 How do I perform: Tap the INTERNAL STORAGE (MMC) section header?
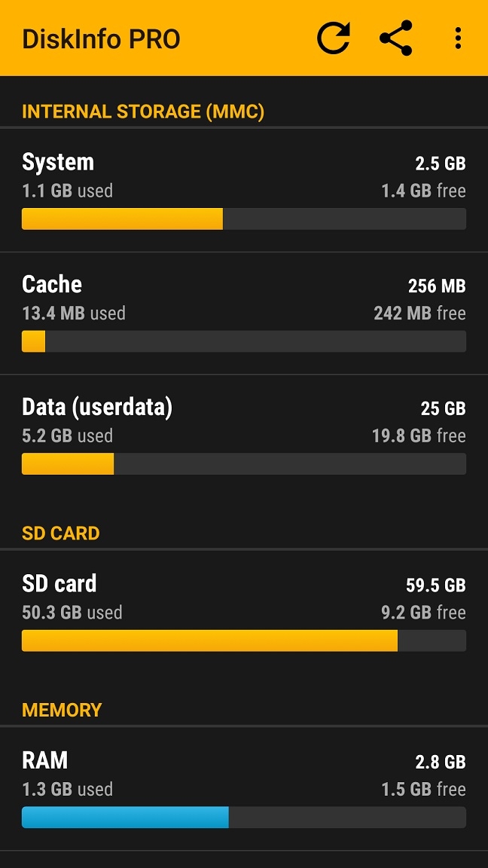coord(143,112)
